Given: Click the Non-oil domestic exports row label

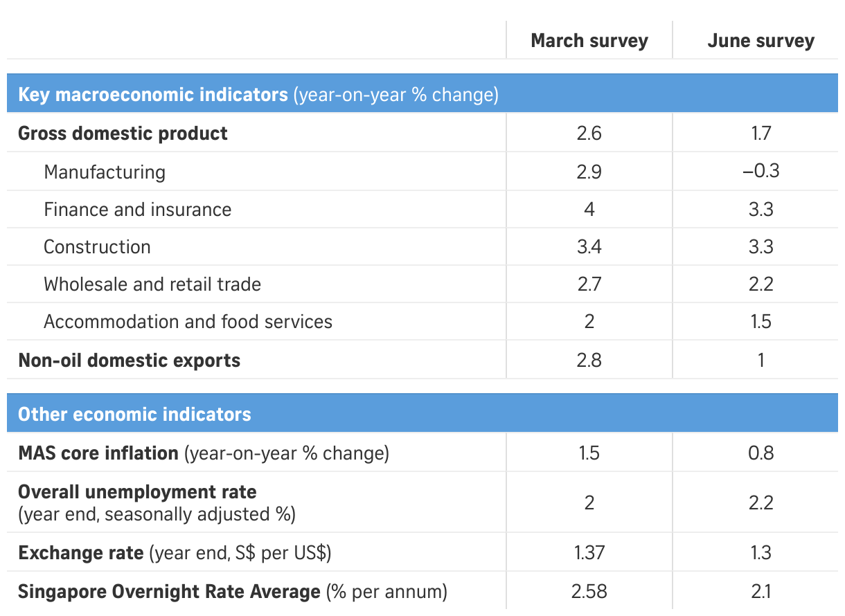Looking at the screenshot, I should coord(129,361).
